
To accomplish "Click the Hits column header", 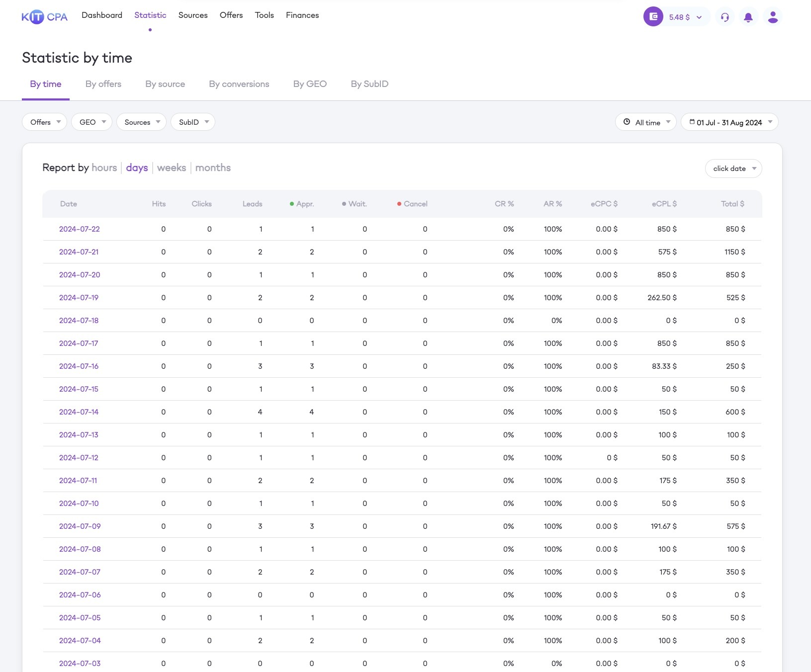I will 159,204.
